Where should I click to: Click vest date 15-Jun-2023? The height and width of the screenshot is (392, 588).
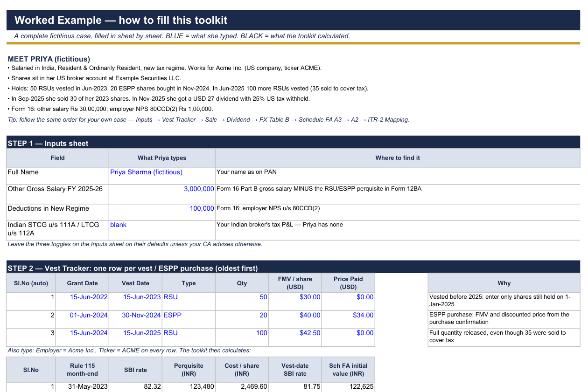click(x=135, y=302)
